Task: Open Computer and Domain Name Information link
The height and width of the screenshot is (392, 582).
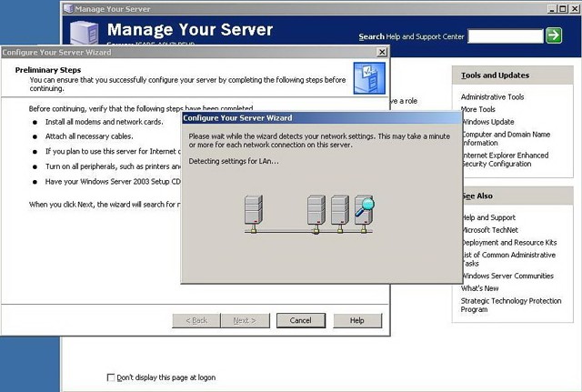Action: pyautogui.click(x=506, y=138)
